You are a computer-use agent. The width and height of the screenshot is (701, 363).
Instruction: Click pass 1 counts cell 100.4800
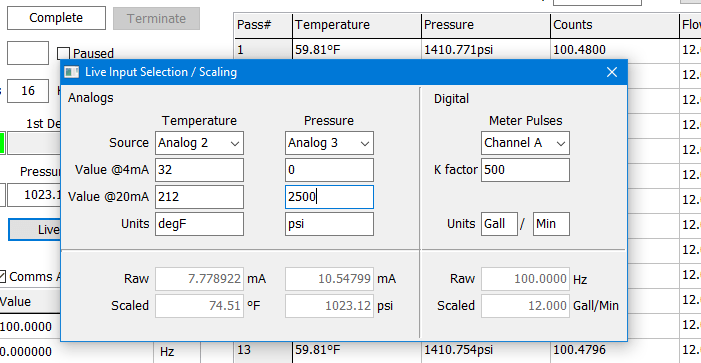pyautogui.click(x=615, y=49)
